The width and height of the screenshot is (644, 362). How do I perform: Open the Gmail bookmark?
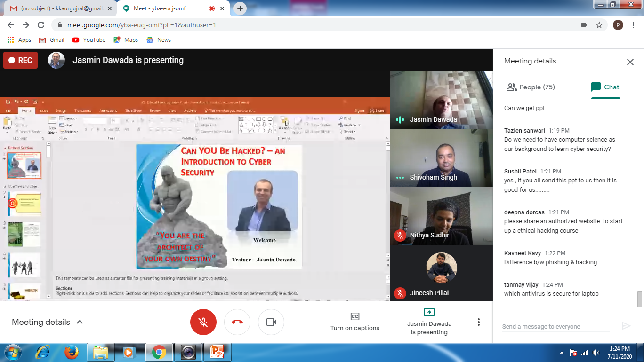(52, 40)
